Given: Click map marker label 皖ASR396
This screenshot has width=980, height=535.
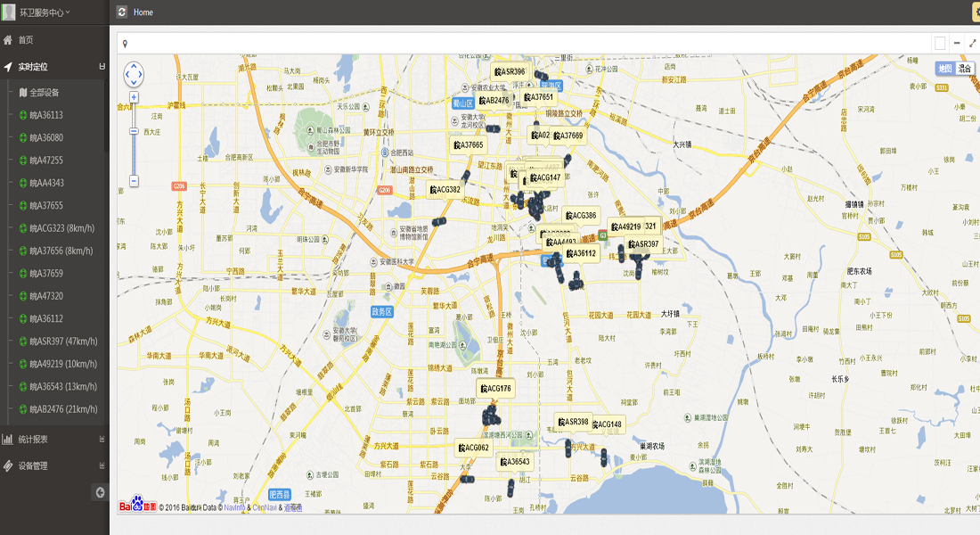Looking at the screenshot, I should coord(510,71).
